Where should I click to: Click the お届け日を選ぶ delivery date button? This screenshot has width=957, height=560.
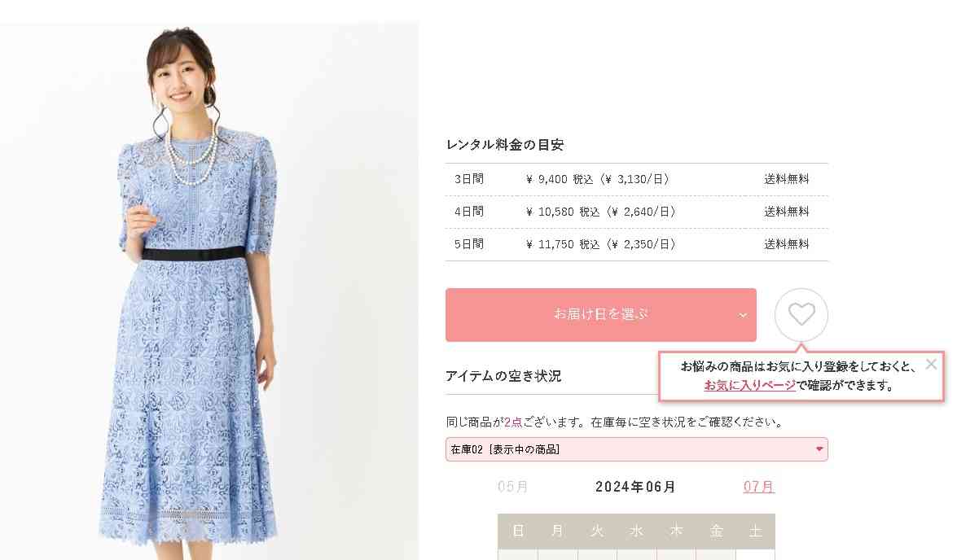(600, 315)
